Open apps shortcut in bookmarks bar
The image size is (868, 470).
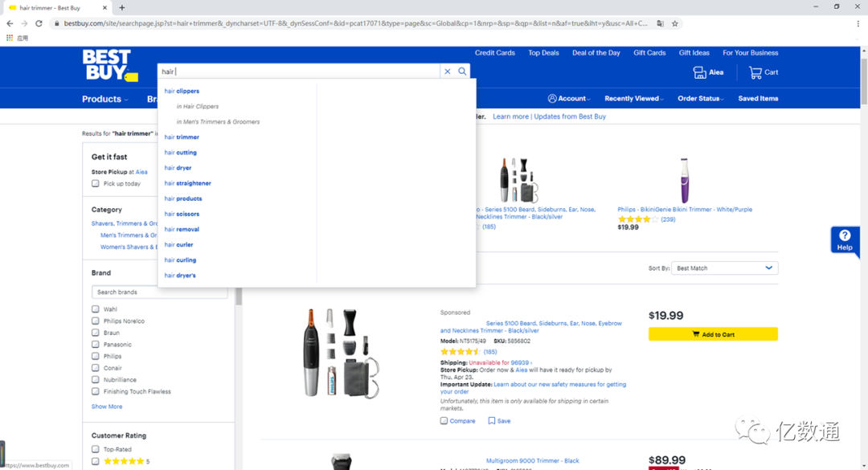(x=10, y=39)
